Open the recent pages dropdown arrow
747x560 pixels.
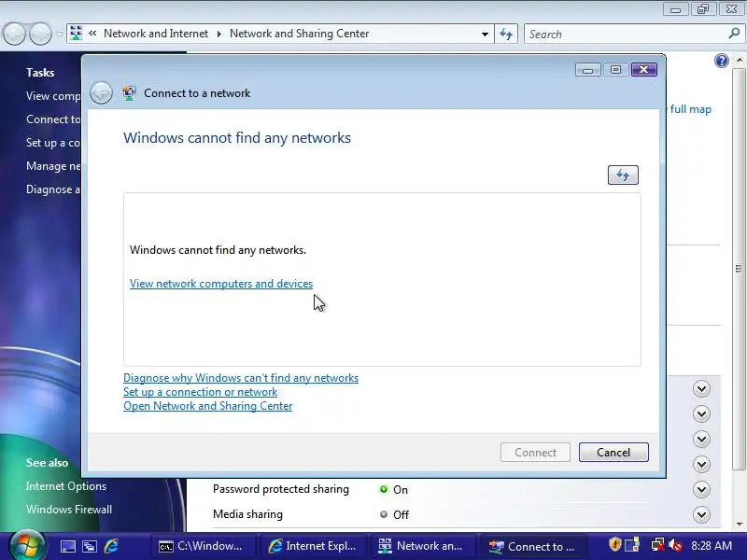pyautogui.click(x=59, y=34)
